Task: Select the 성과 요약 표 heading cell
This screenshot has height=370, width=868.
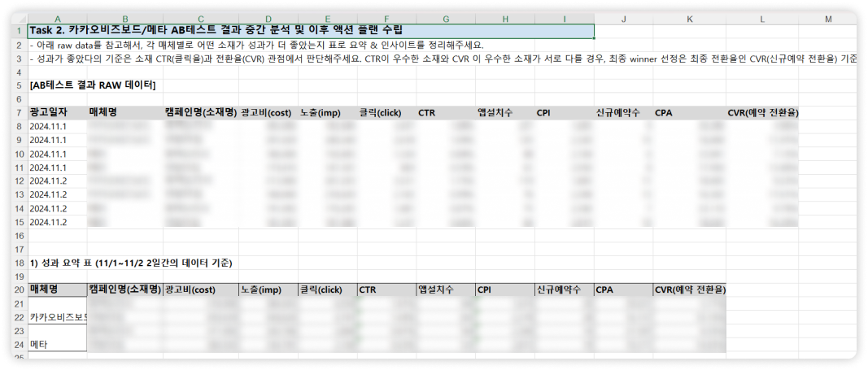Action: 130,263
